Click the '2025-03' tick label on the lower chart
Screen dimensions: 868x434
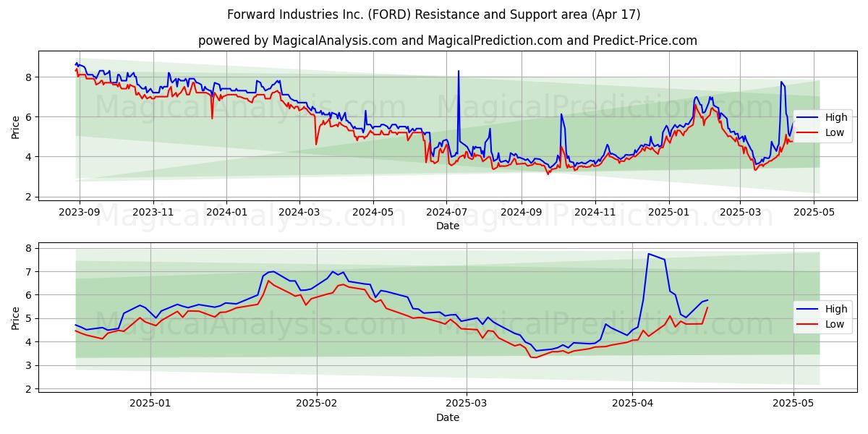[x=467, y=404]
